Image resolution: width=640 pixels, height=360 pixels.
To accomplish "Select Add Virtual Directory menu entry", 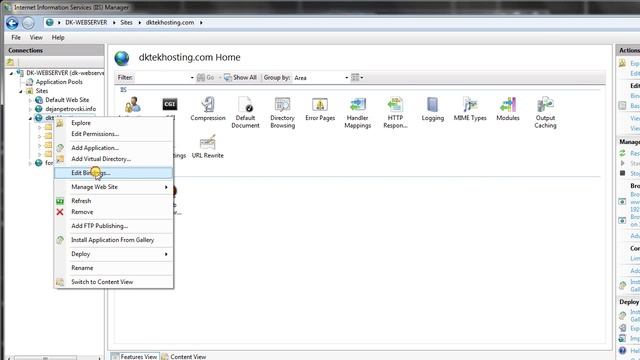I will (x=114, y=159).
